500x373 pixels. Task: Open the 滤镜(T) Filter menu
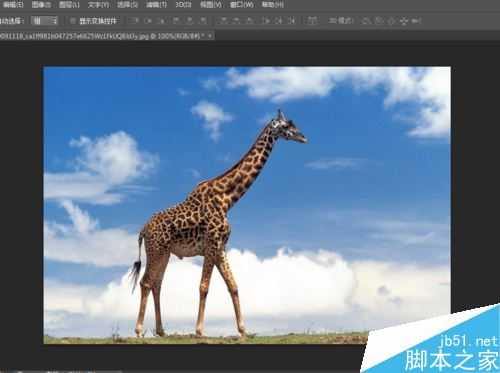[156, 5]
